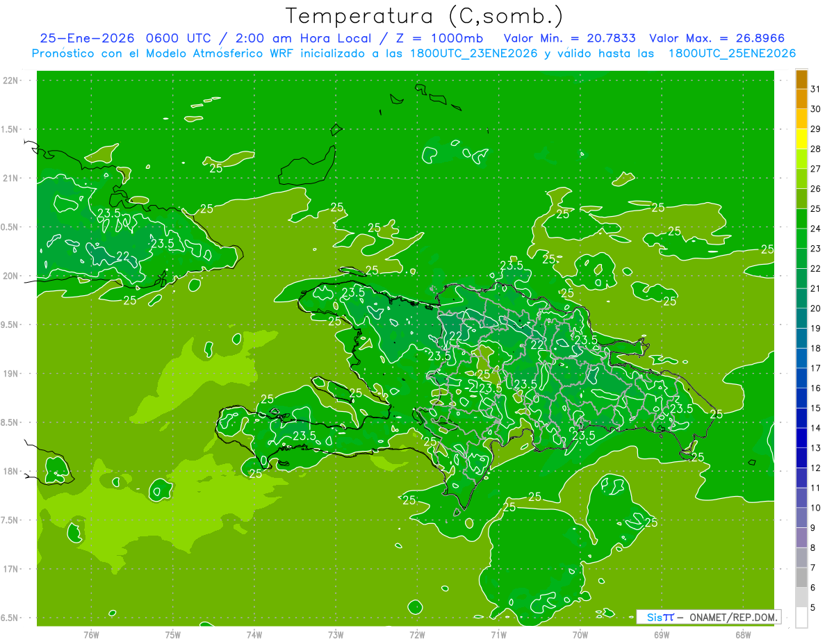Click the longitude axis label "68W"
Viewport: 834px width, 644px height.
(x=743, y=635)
